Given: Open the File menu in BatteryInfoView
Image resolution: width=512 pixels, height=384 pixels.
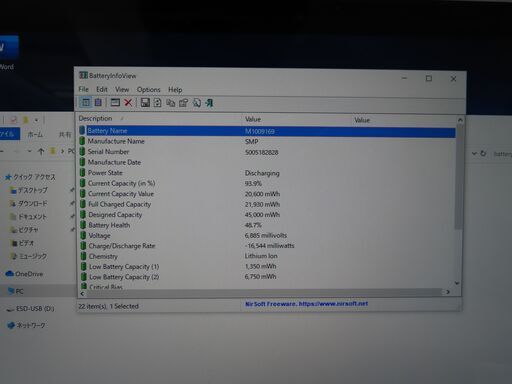Looking at the screenshot, I should (x=84, y=89).
